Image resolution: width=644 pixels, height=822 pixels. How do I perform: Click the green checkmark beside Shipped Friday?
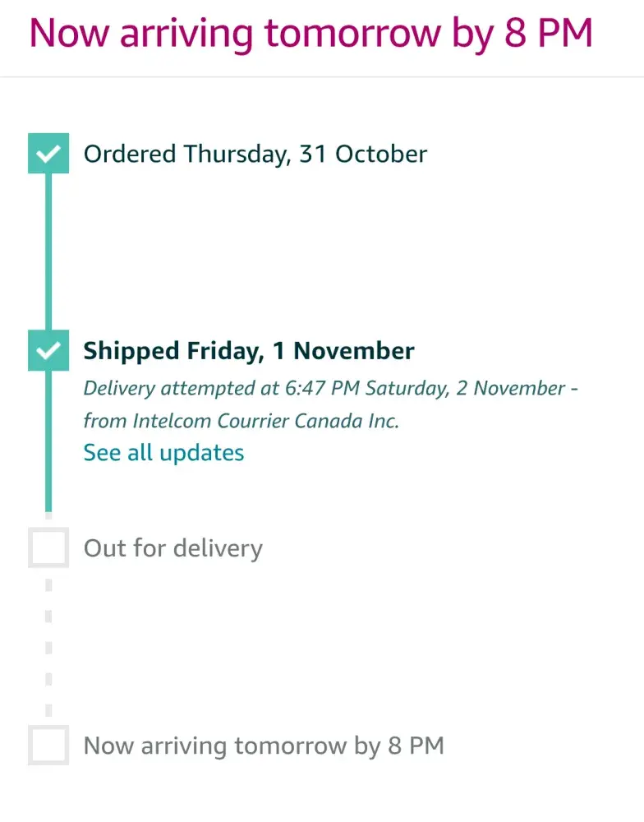[48, 351]
